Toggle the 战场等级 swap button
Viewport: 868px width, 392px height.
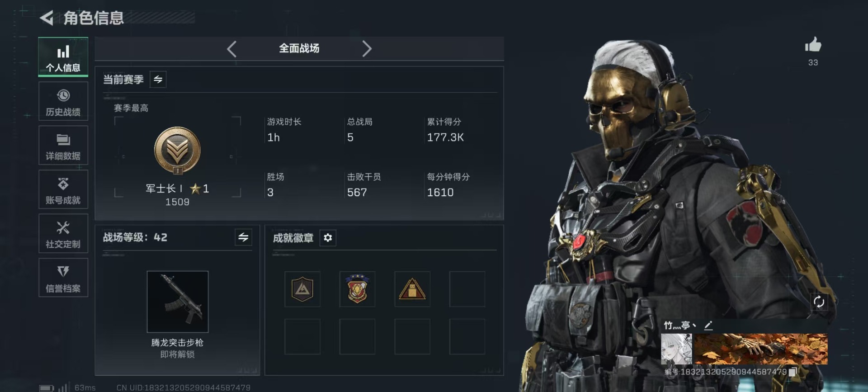[243, 237]
